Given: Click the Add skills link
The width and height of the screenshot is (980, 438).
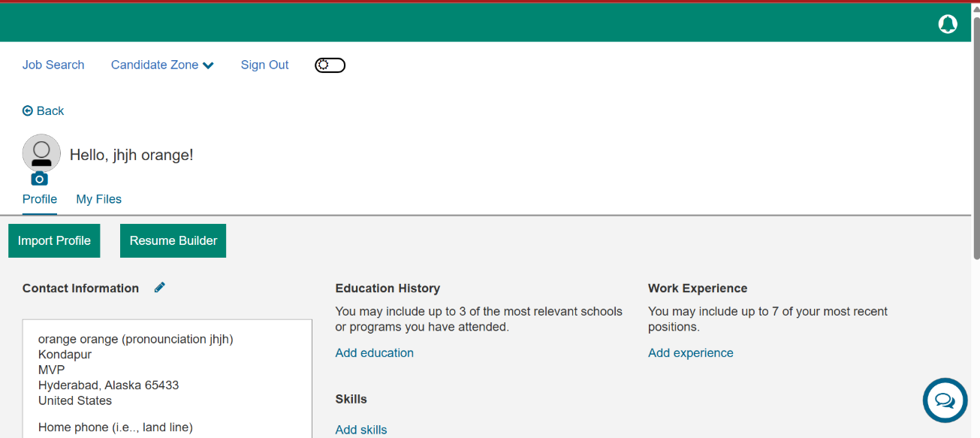Looking at the screenshot, I should click(x=361, y=430).
